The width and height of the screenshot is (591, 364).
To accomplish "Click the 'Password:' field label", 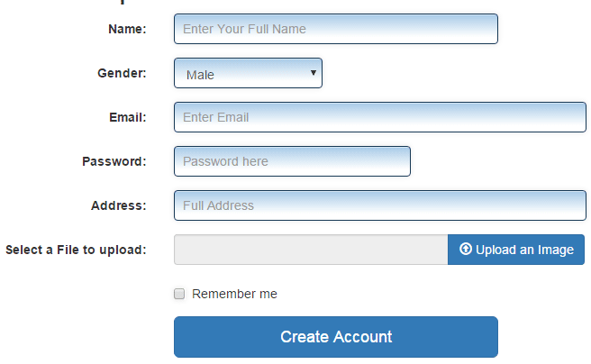I will point(114,161).
